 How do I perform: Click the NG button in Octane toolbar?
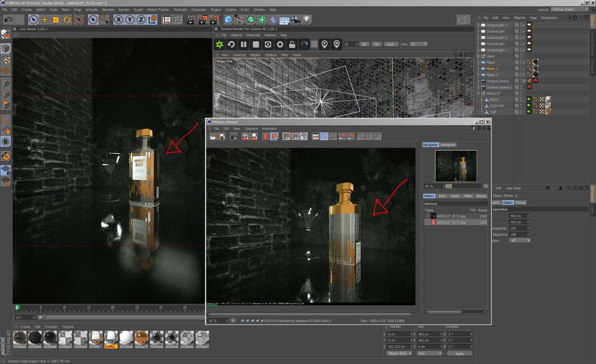click(376, 44)
